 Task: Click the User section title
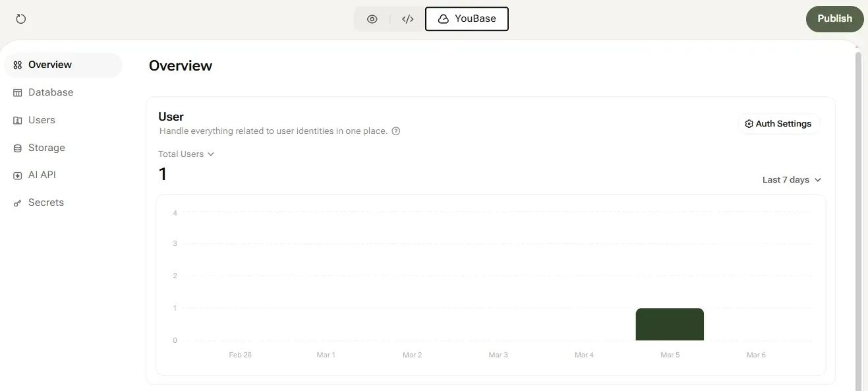pos(171,117)
